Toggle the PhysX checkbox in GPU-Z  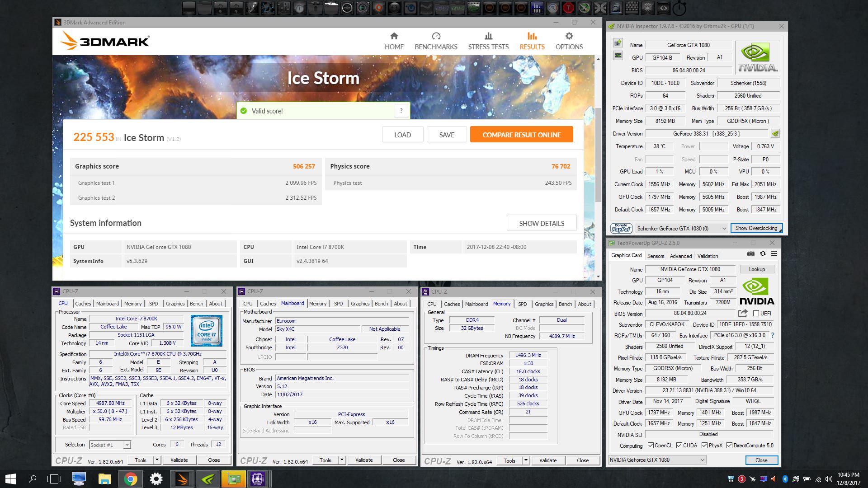pyautogui.click(x=704, y=446)
